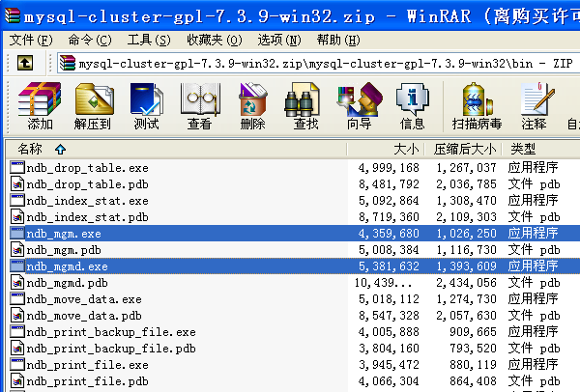The height and width of the screenshot is (392, 580).
Task: Click the icon of ndb_index_stat.pdb
Action: point(17,217)
